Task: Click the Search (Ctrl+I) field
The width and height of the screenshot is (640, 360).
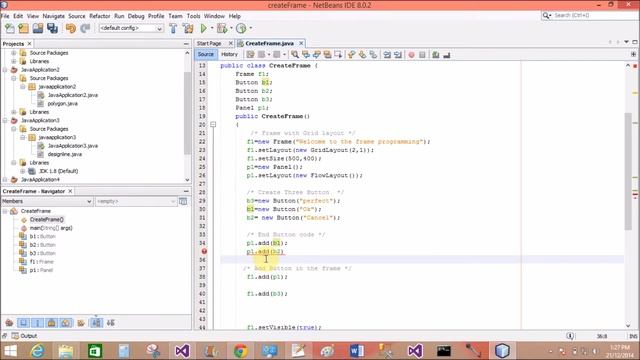Action: 593,16
